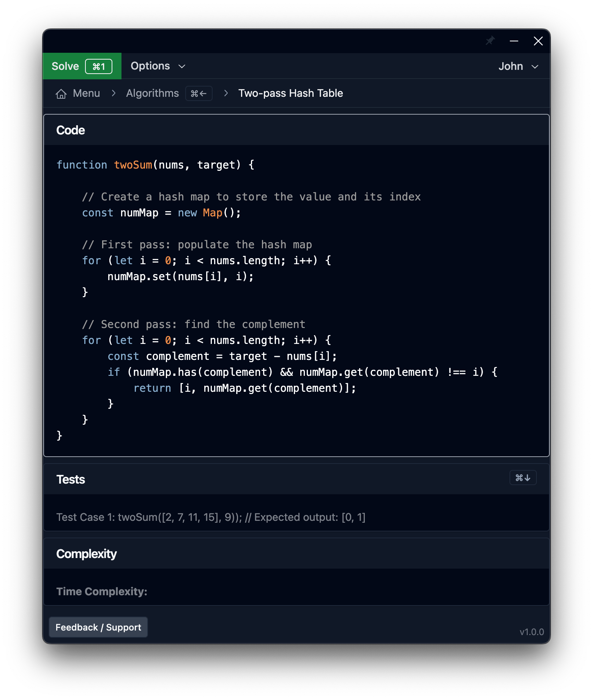Click the home icon in breadcrumb
Viewport: 593px width, 700px height.
click(61, 94)
